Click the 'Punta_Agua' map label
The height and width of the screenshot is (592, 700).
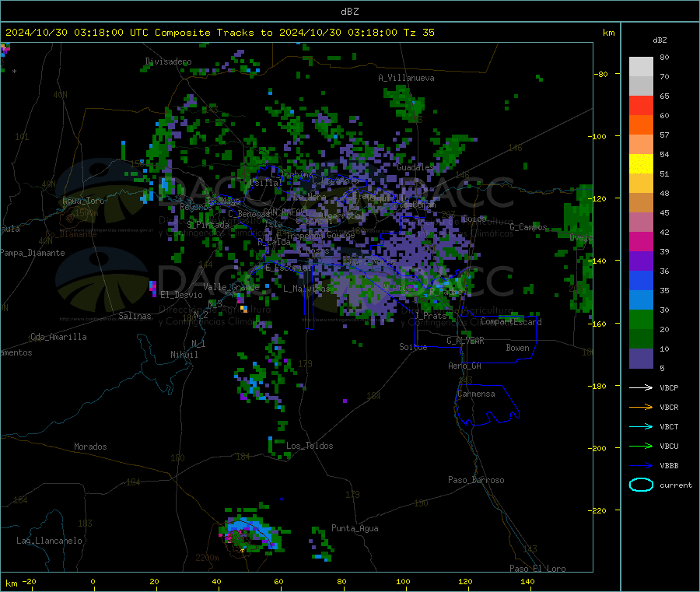click(355, 528)
